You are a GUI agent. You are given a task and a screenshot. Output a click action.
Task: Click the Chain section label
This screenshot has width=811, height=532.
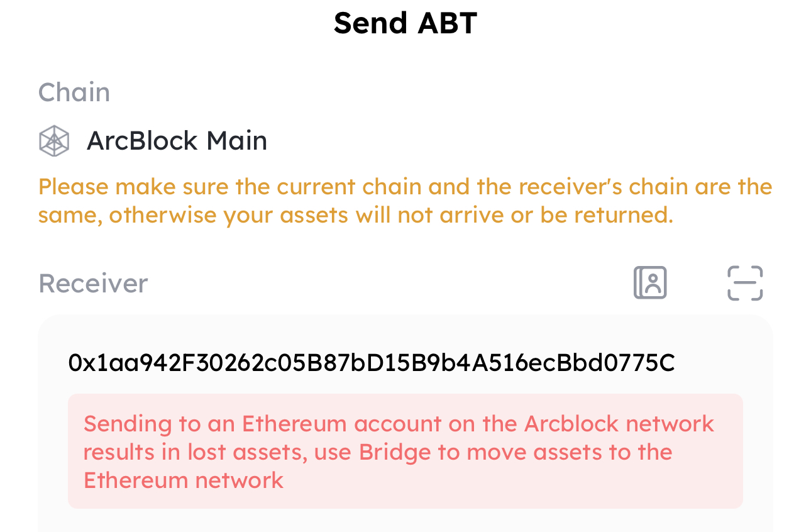(x=74, y=92)
